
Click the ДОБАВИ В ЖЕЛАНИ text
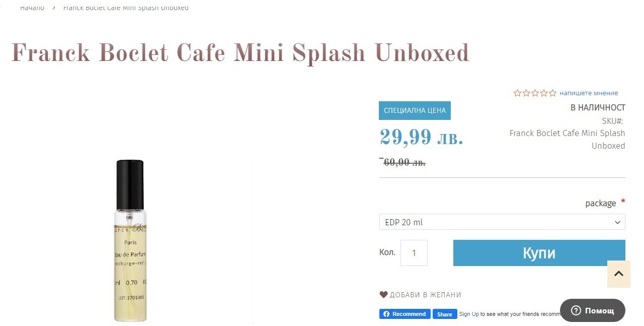tap(426, 295)
